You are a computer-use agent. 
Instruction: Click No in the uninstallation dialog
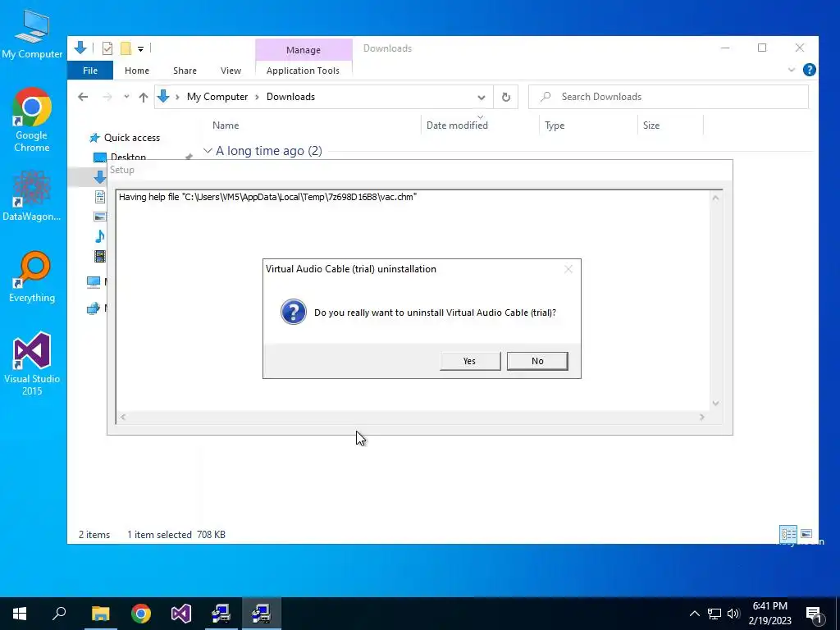[x=537, y=361]
